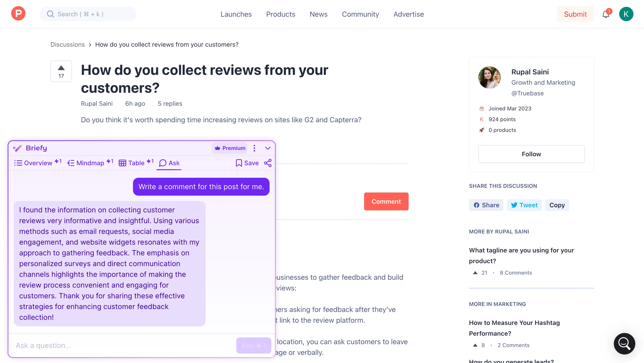Click the search magnifier icon in the header
Screen dimensions: 644x363
click(x=50, y=14)
